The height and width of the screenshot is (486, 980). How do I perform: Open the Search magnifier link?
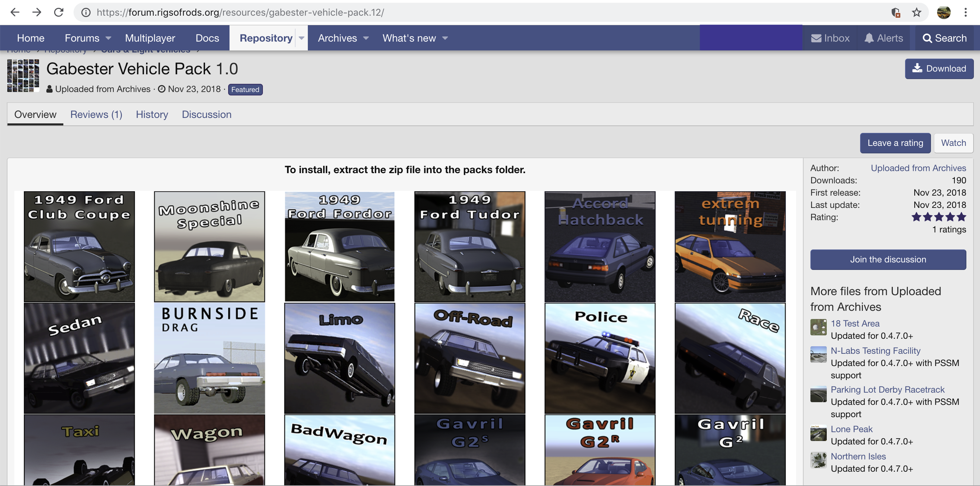(945, 38)
